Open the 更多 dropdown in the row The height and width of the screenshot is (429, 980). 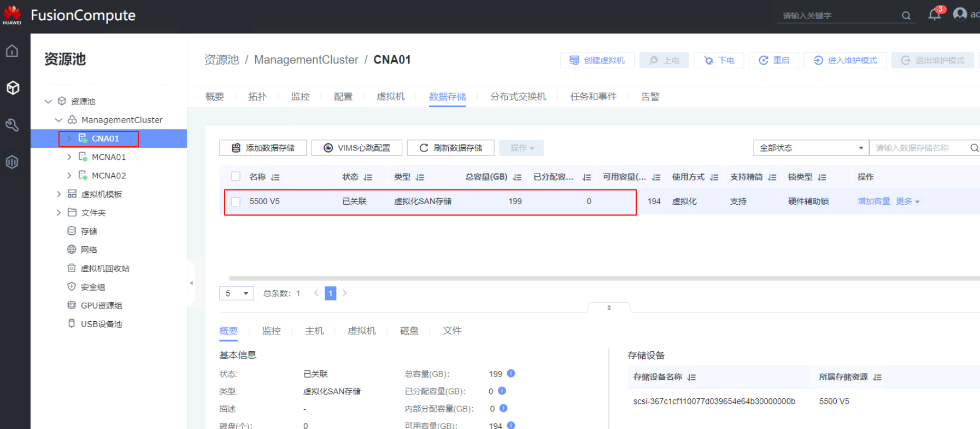point(907,201)
